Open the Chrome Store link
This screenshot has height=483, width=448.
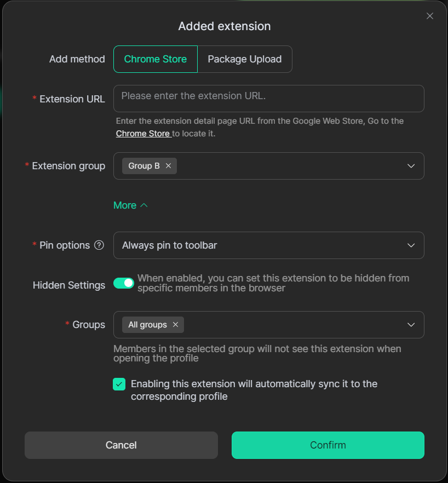(143, 134)
